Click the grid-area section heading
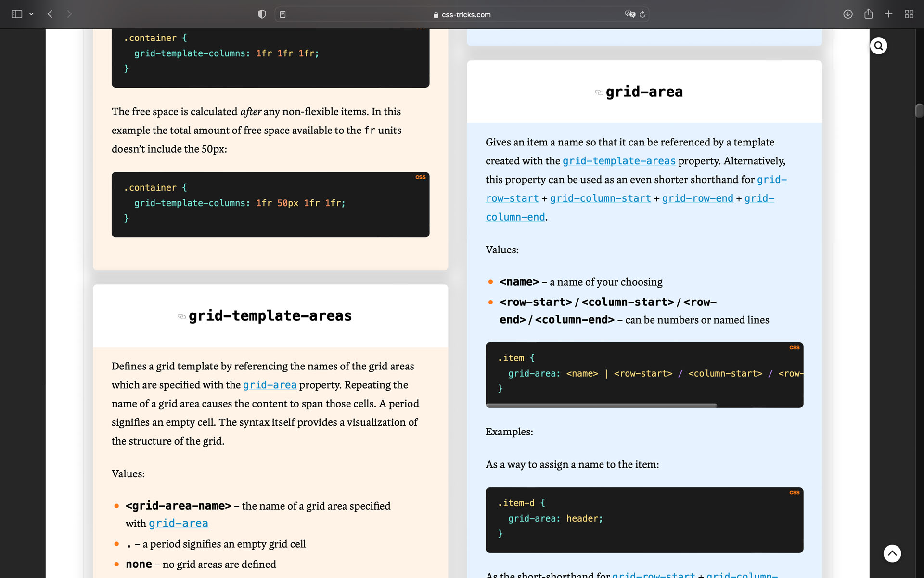The image size is (924, 578). pyautogui.click(x=644, y=92)
